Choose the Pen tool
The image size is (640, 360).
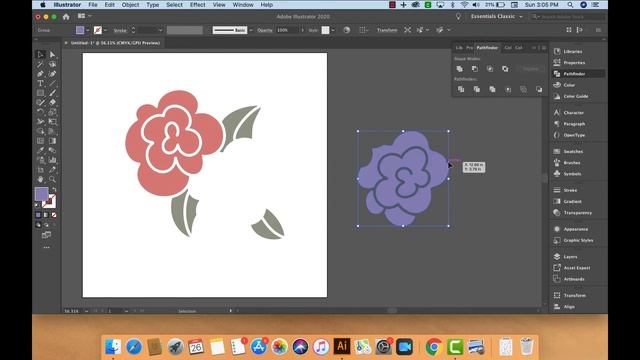pyautogui.click(x=40, y=74)
